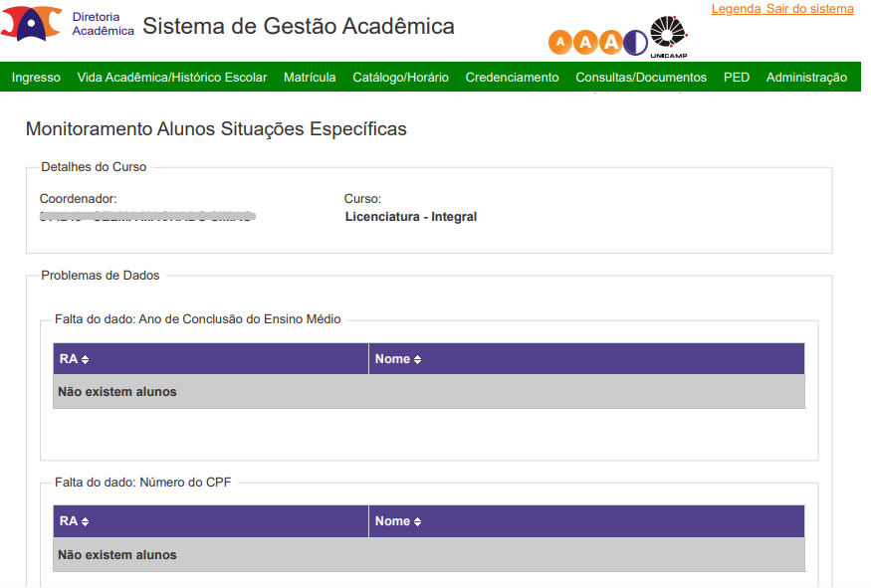Select the smallest font size A icon
This screenshot has height=588, width=871.
click(559, 43)
